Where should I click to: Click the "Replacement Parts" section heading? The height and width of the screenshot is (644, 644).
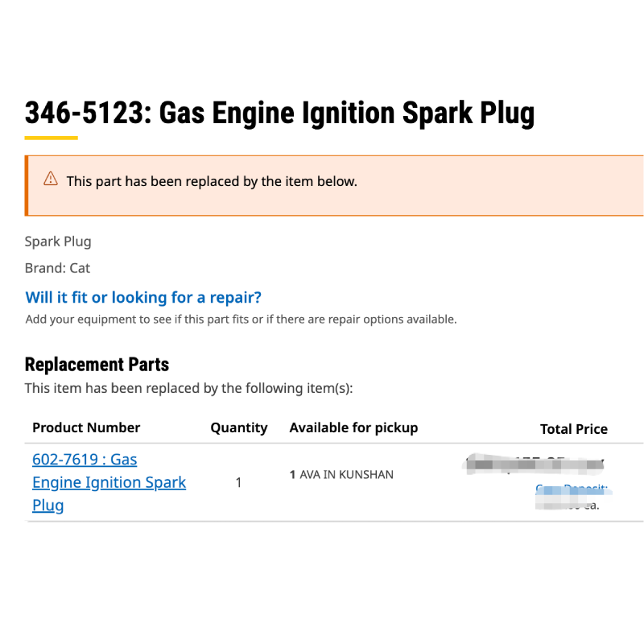pyautogui.click(x=97, y=364)
